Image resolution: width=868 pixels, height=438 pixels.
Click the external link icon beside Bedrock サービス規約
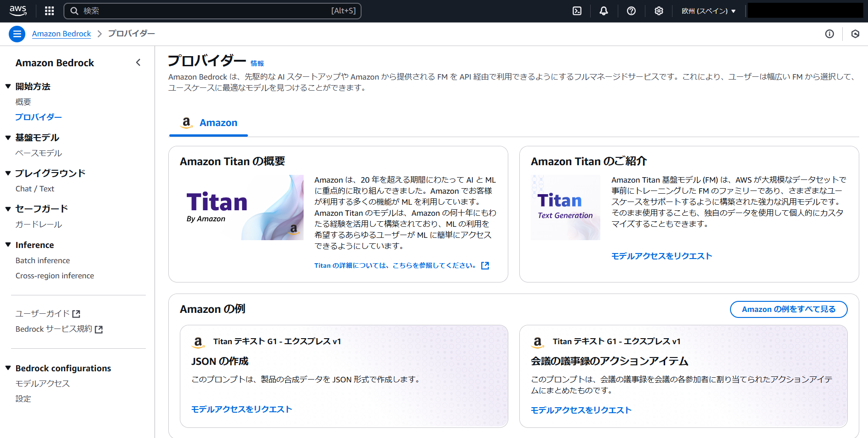point(98,329)
